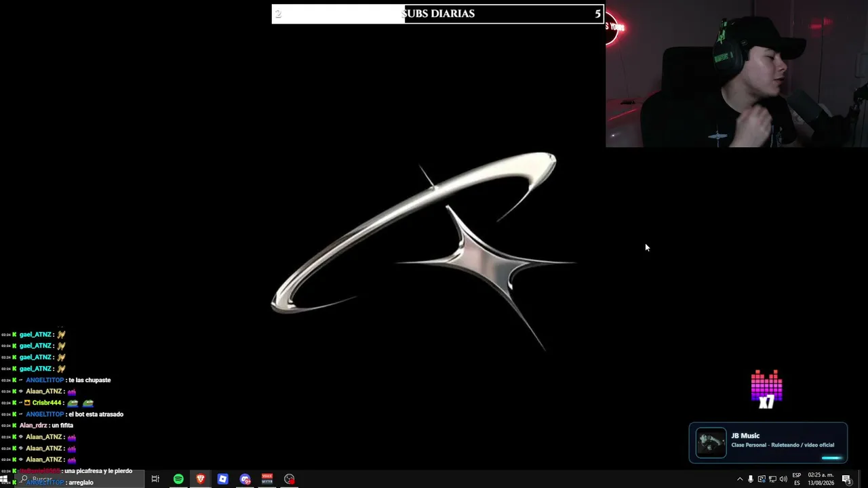Open the volume control in tray
The width and height of the screenshot is (868, 488).
[783, 479]
